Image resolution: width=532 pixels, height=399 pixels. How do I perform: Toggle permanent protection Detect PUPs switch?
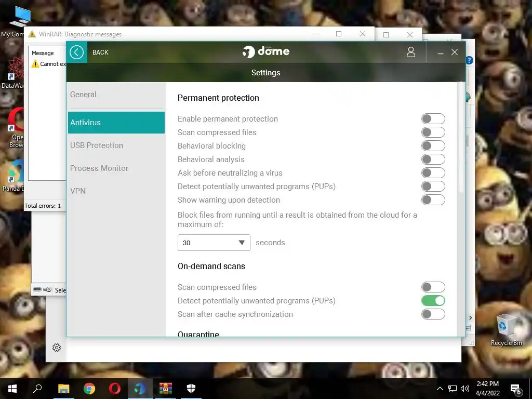pyautogui.click(x=433, y=187)
